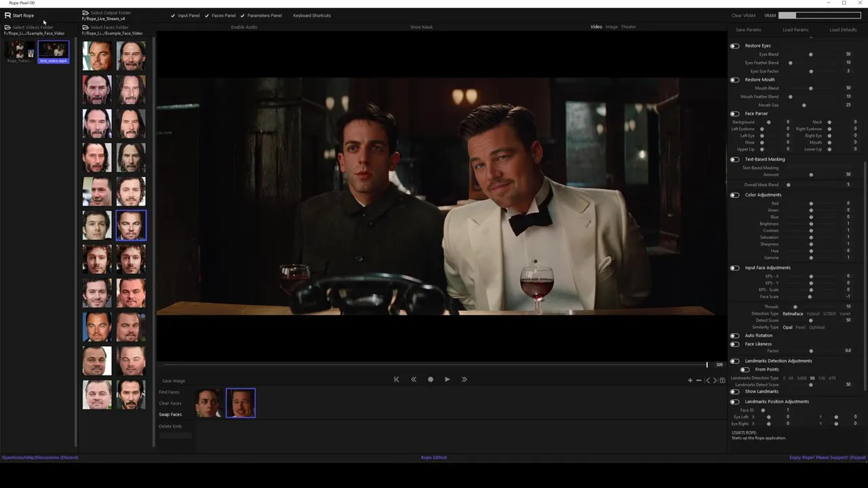Click Save Image
This screenshot has height=488, width=868.
[x=174, y=381]
